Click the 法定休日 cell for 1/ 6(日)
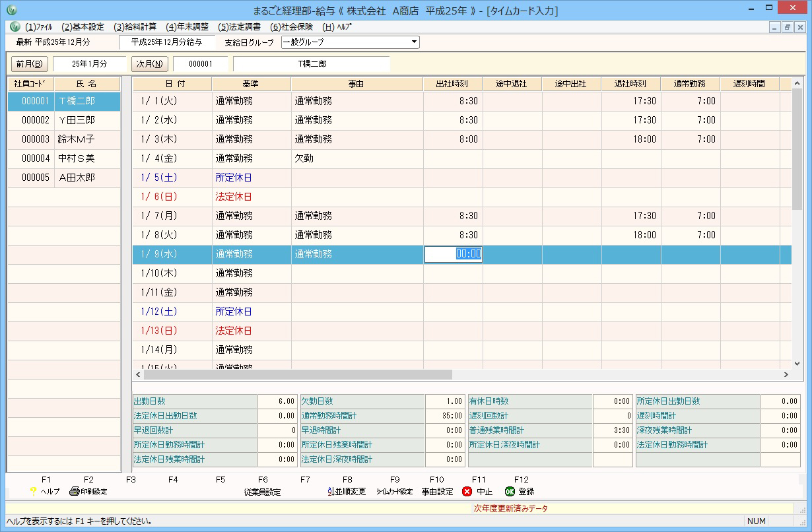The image size is (812, 532). tap(252, 197)
